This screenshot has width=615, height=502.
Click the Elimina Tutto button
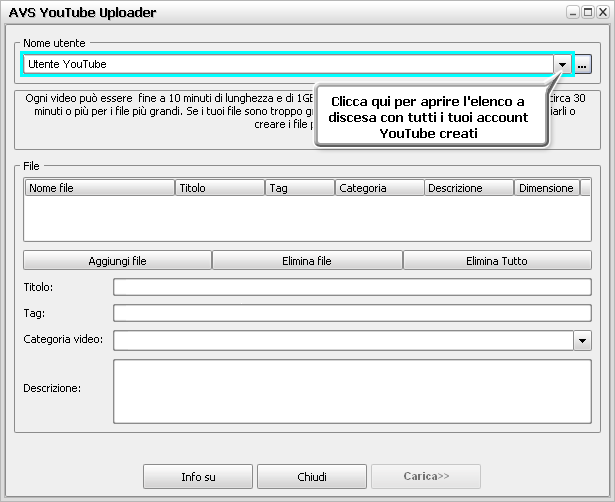(497, 260)
